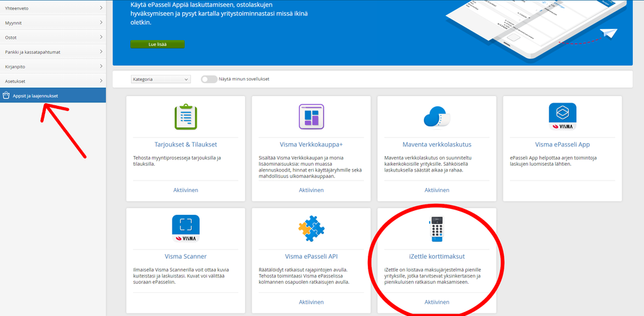Screen dimensions: 644x316
Task: Open the Tarjoukset & Tilaukset title link
Action: (186, 144)
